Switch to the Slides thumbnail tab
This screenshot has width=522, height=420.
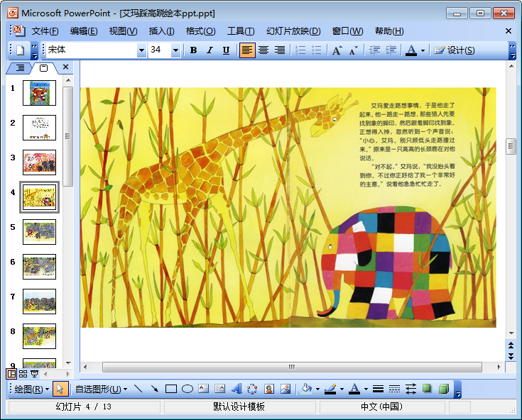point(43,68)
